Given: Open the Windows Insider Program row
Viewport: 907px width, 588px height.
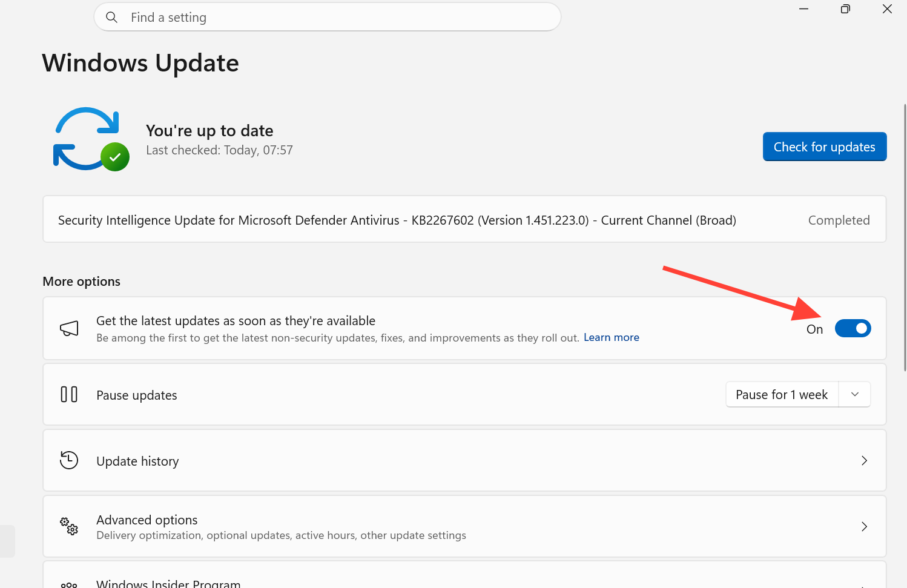Looking at the screenshot, I should tap(464, 575).
